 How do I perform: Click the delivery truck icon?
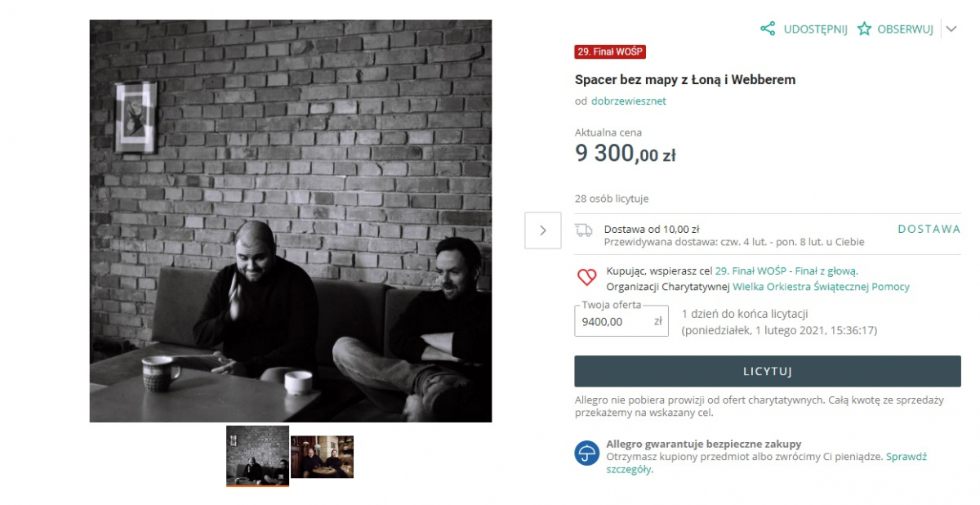tap(584, 230)
